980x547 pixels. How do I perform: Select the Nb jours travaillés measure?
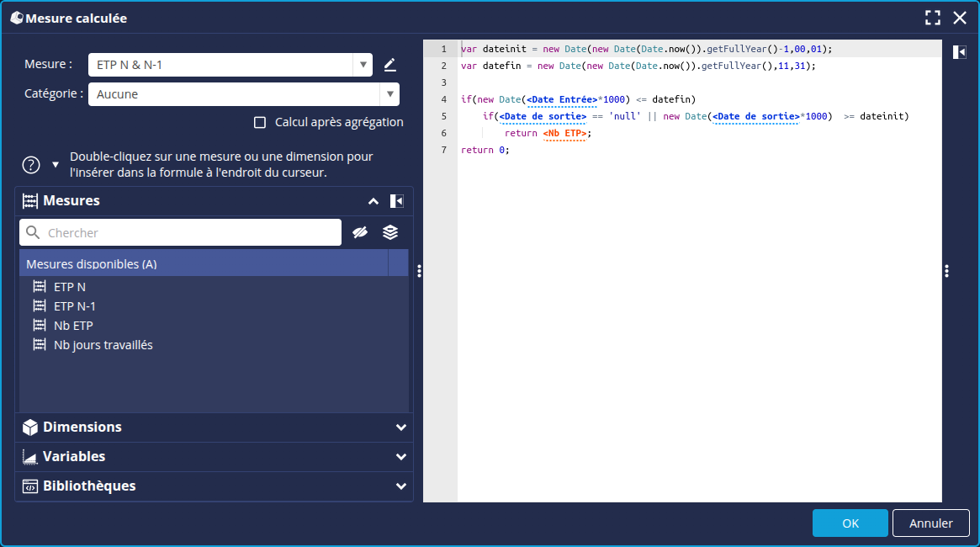pos(103,345)
